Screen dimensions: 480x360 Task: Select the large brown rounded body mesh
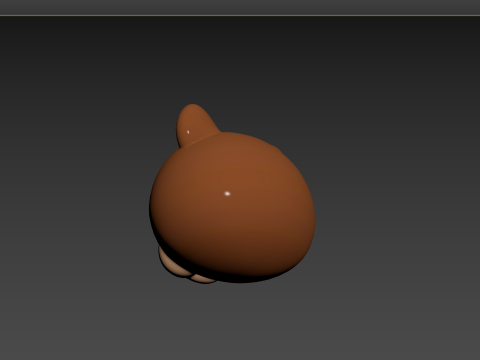click(x=232, y=207)
